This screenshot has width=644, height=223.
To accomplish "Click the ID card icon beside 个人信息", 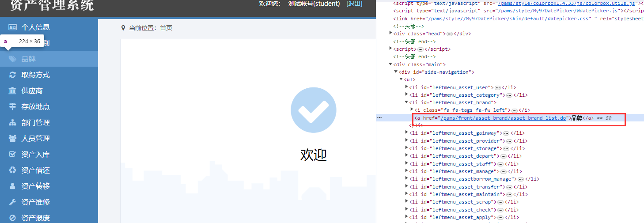I will click(13, 27).
